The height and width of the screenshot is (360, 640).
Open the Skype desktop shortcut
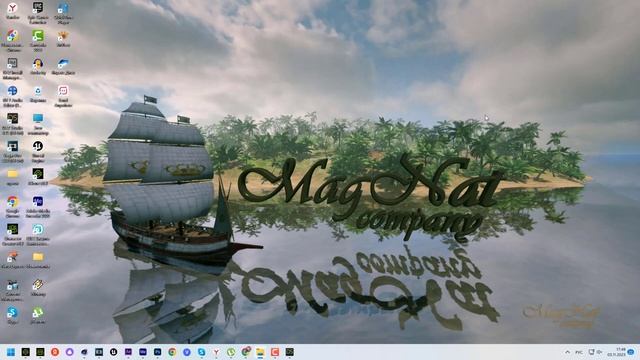(x=13, y=316)
